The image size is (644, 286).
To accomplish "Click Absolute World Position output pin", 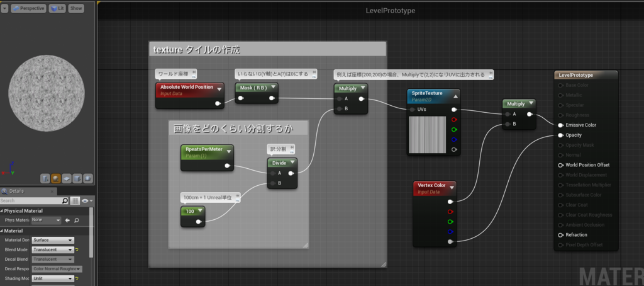I will click(x=218, y=103).
